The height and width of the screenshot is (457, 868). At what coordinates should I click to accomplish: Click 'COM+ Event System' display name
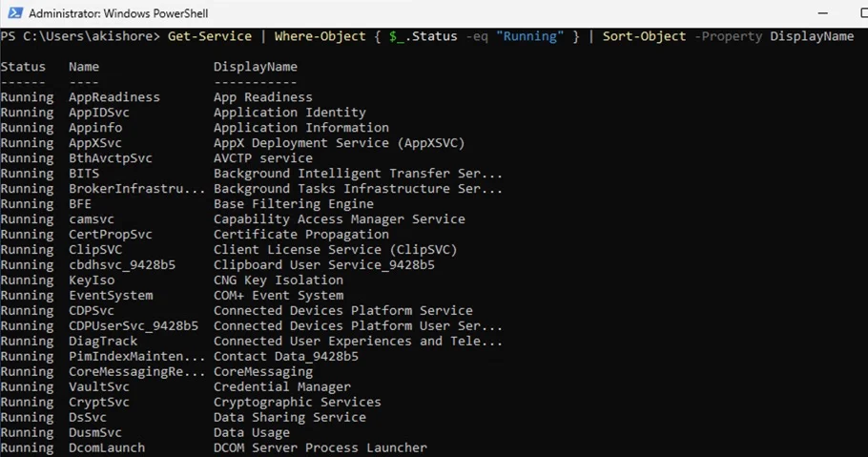(279, 295)
